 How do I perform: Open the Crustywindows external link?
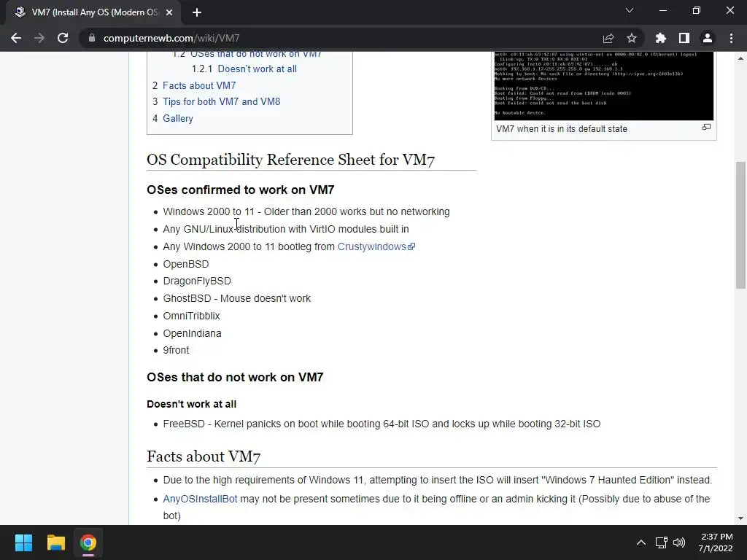point(376,246)
